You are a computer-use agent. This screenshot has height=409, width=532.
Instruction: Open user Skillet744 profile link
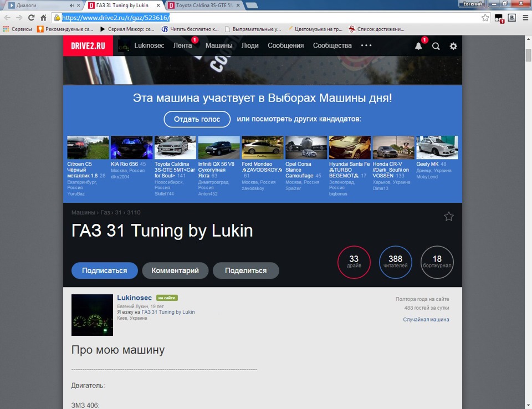pyautogui.click(x=164, y=194)
